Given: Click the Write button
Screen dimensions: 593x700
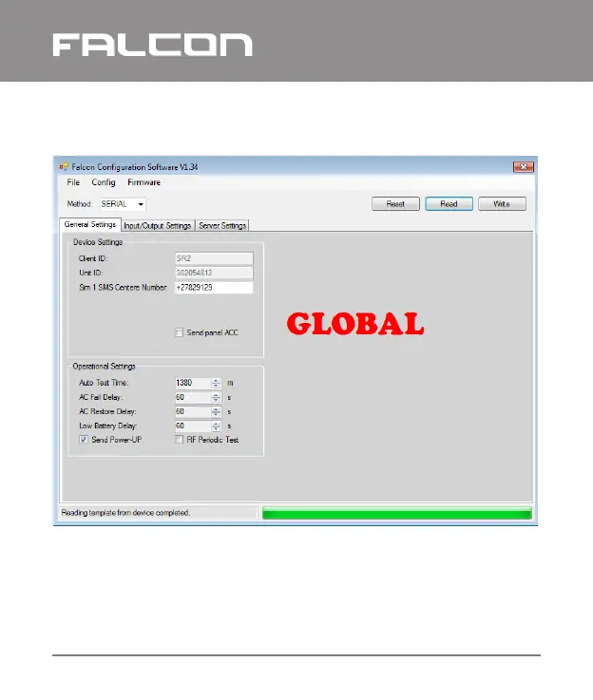Looking at the screenshot, I should pyautogui.click(x=502, y=204).
